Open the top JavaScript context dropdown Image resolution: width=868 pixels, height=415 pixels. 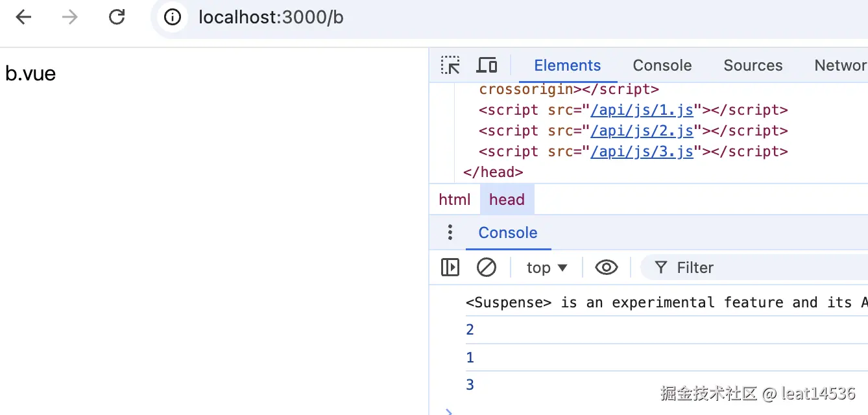click(x=547, y=267)
